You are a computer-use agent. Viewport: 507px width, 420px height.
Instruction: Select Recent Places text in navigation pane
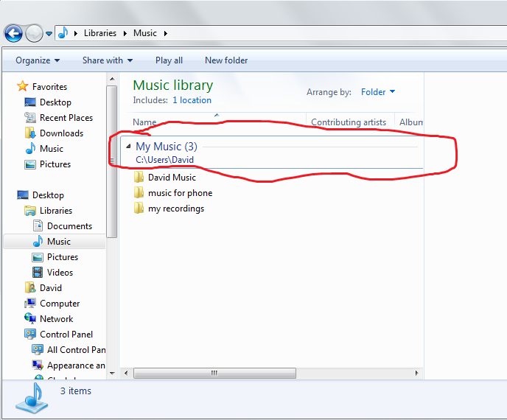66,118
